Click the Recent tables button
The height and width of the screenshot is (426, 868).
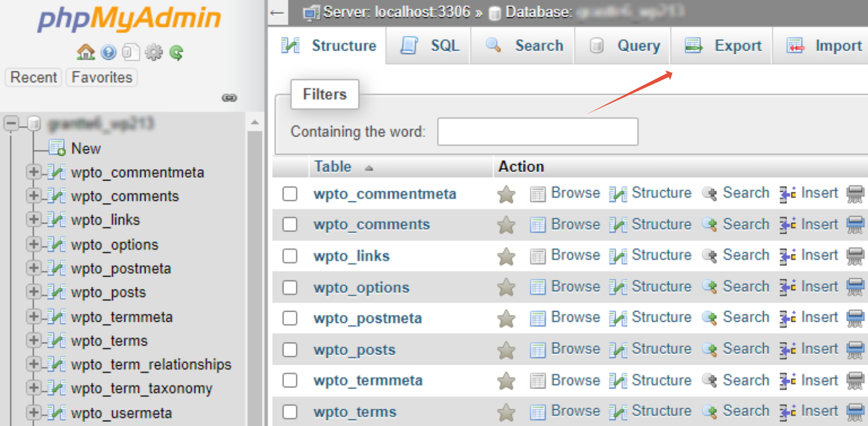pos(34,77)
